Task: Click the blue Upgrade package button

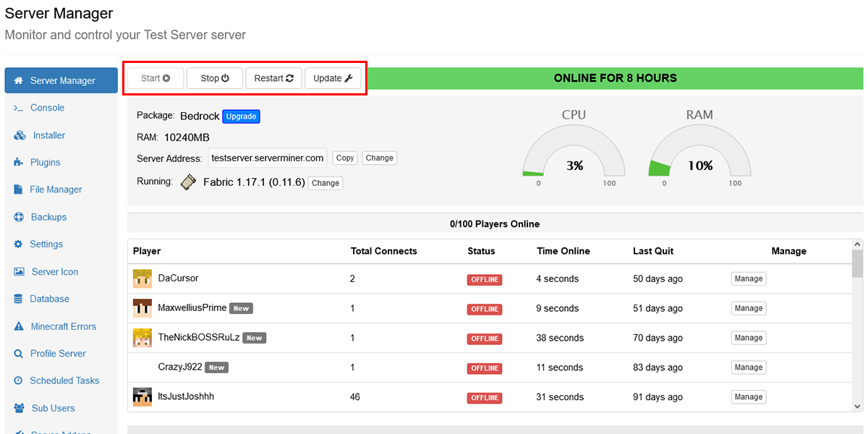Action: click(241, 116)
